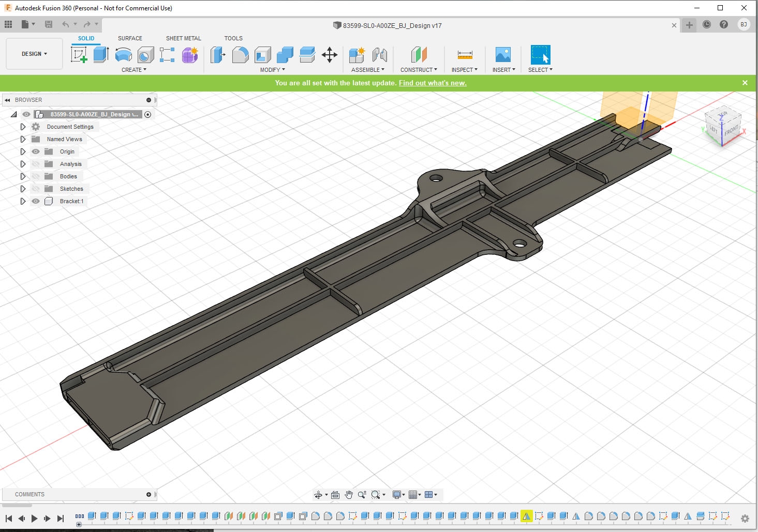The height and width of the screenshot is (532, 758).
Task: Open the MODIFY dropdown menu
Action: coord(273,70)
